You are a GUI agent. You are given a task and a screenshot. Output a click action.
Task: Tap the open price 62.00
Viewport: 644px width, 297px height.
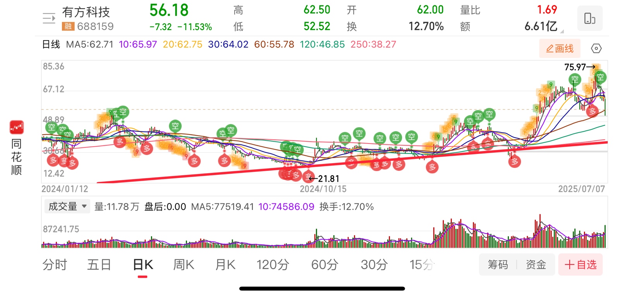point(430,10)
